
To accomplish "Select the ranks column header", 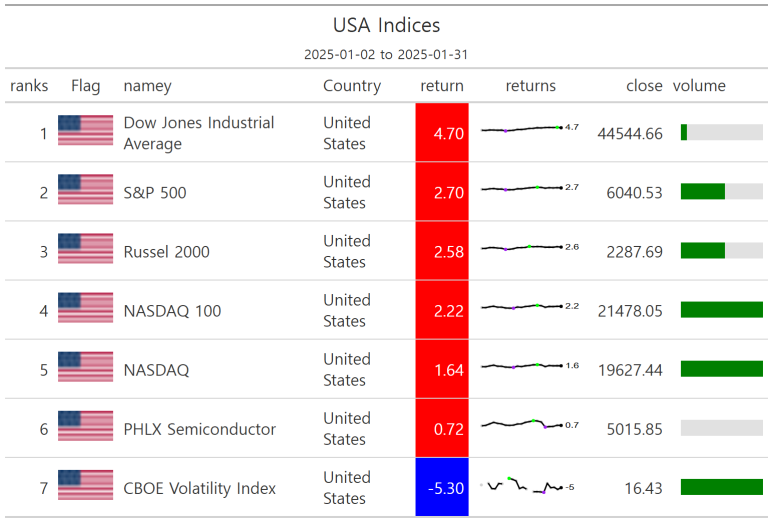I will click(x=29, y=86).
